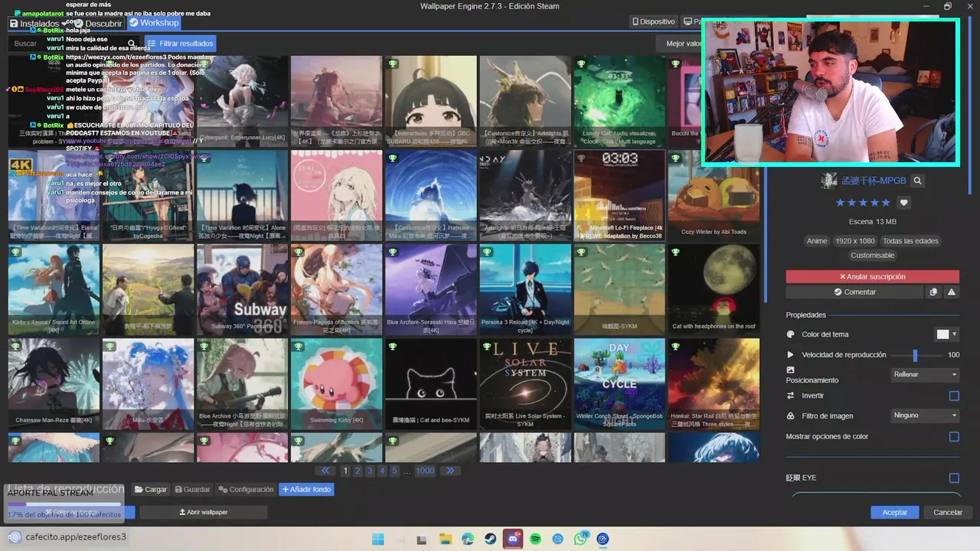Toggle the Invertir checkbox
The image size is (980, 551).
(954, 396)
